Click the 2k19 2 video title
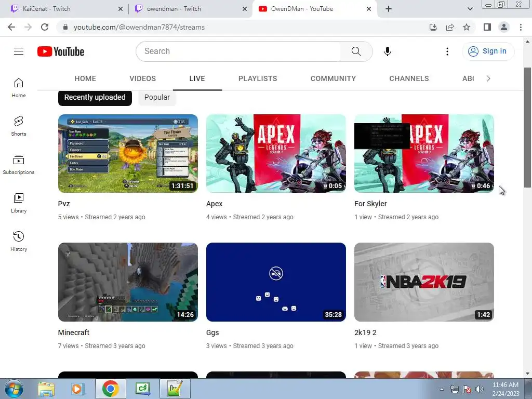532x399 pixels. (x=365, y=332)
